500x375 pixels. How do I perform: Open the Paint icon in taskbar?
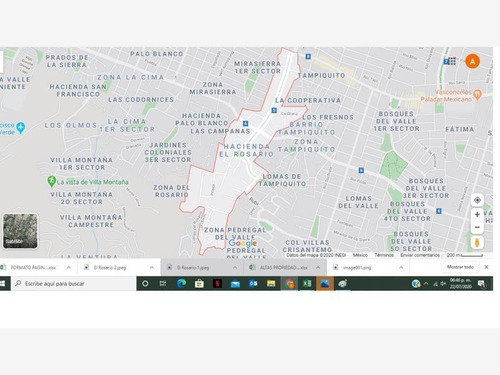(343, 284)
